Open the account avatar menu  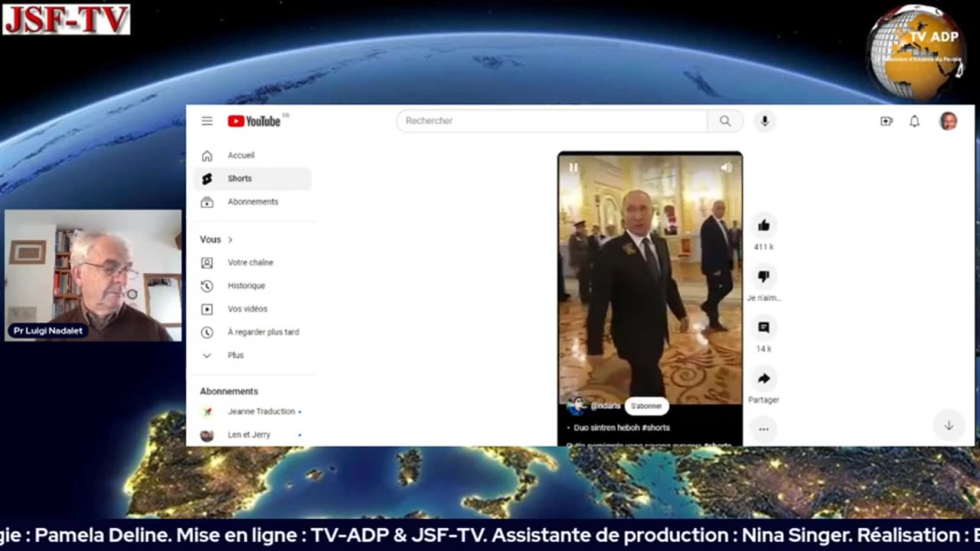(948, 121)
